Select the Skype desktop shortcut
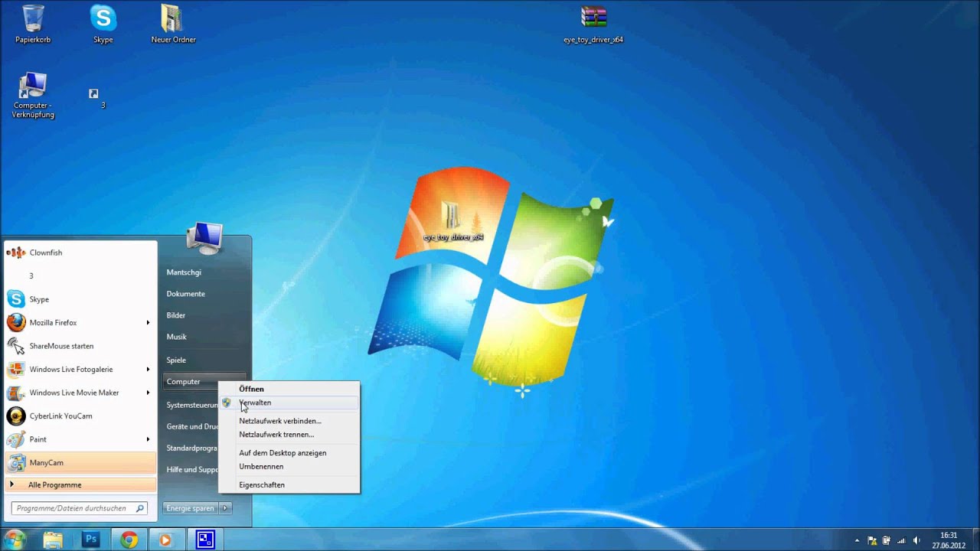 [103, 24]
